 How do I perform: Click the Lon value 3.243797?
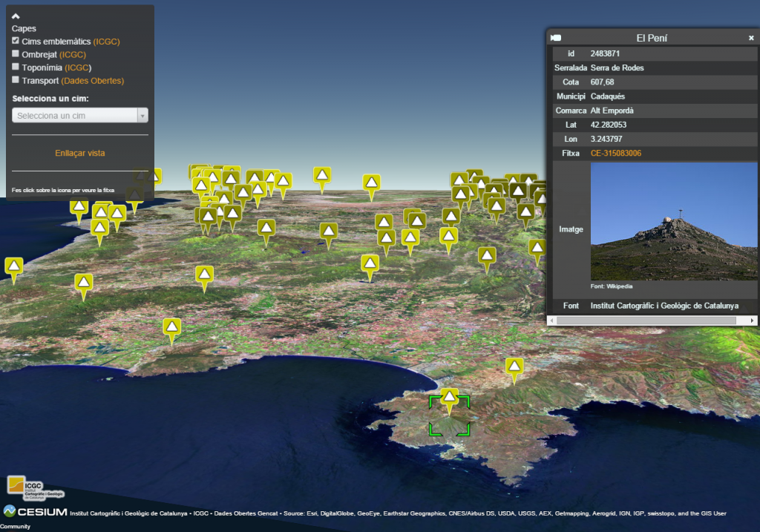(606, 139)
